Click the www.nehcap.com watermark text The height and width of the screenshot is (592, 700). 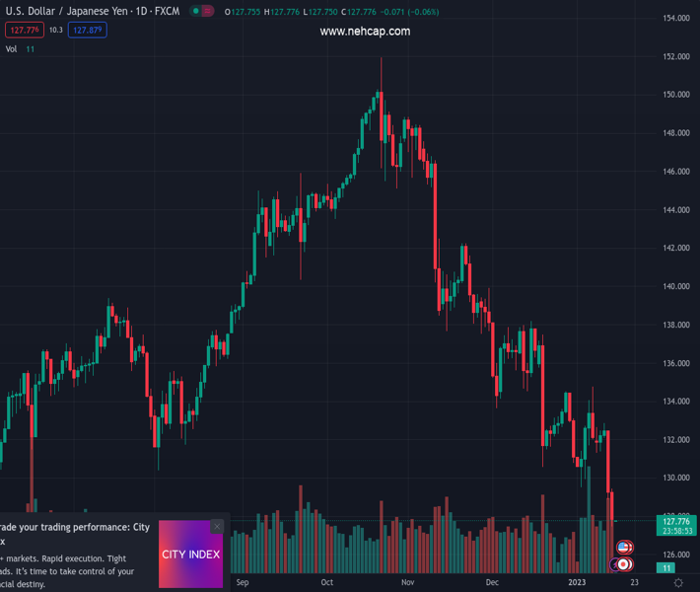pos(365,32)
